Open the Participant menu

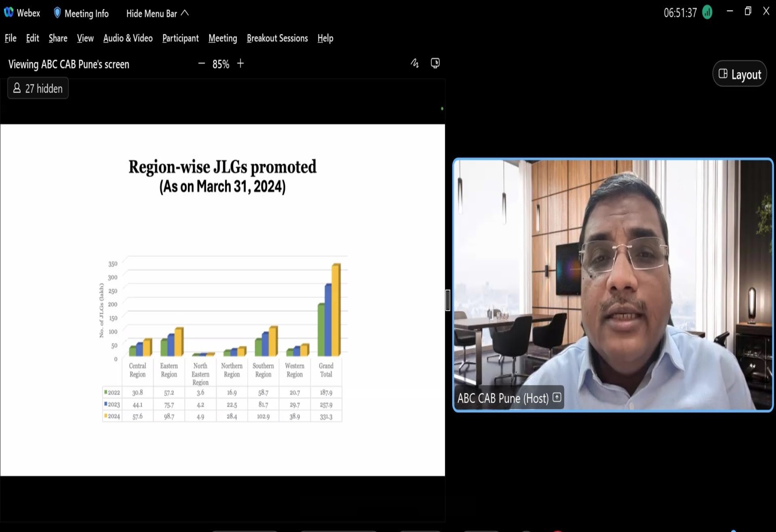point(180,38)
